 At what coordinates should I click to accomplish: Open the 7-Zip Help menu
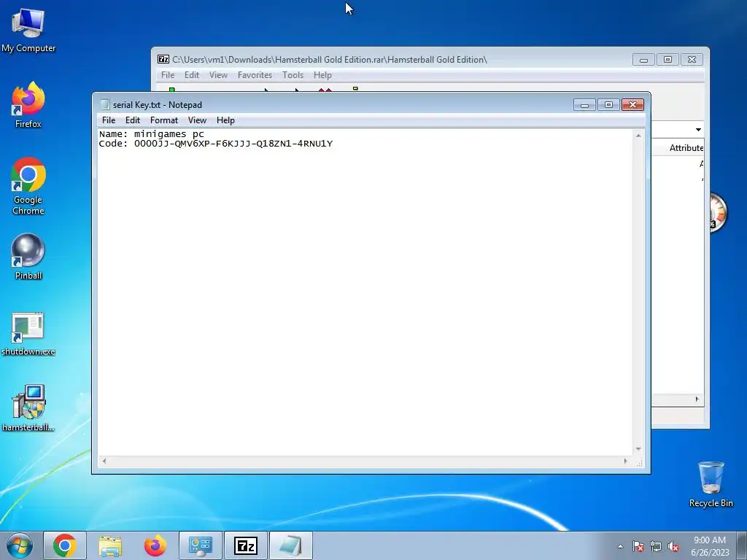(322, 75)
